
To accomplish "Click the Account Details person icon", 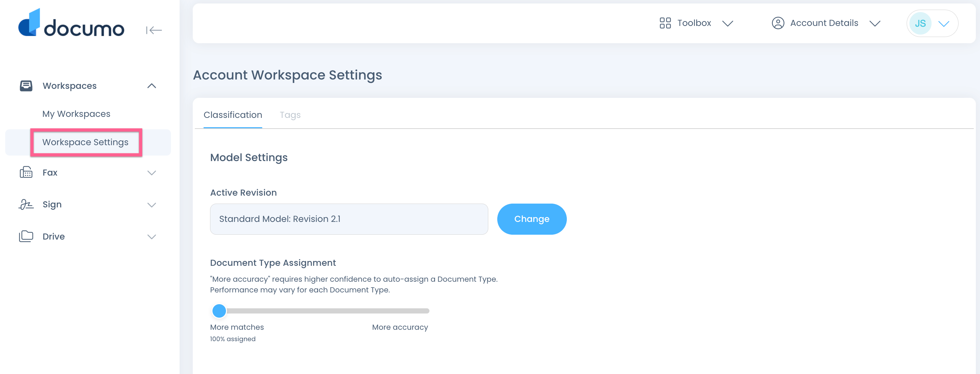I will (778, 23).
